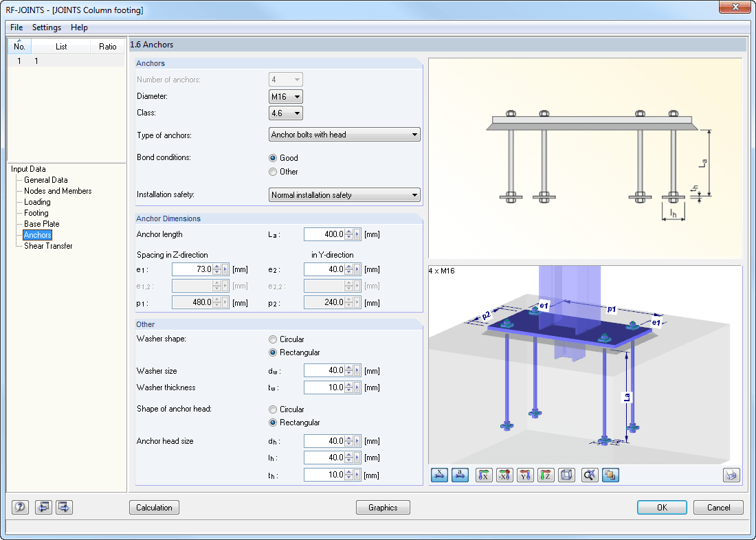The width and height of the screenshot is (756, 540).
Task: Open the Diameter M16 dropdown
Action: pos(286,96)
